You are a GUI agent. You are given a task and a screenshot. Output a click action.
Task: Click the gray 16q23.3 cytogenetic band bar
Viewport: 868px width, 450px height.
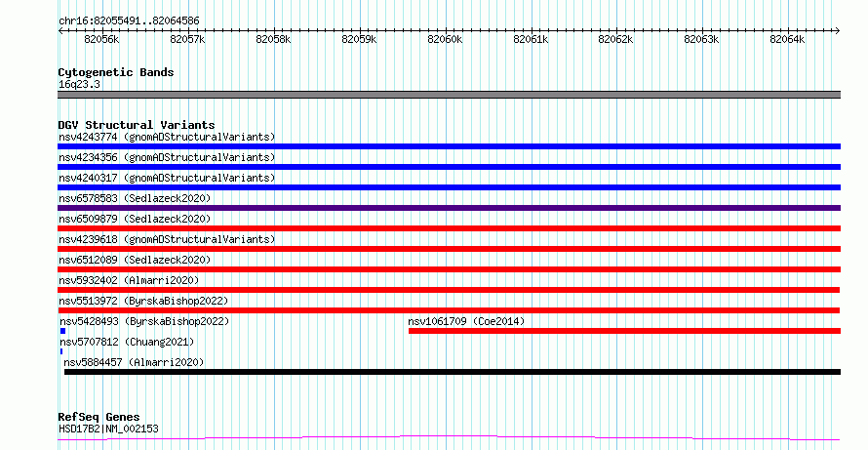[449, 95]
